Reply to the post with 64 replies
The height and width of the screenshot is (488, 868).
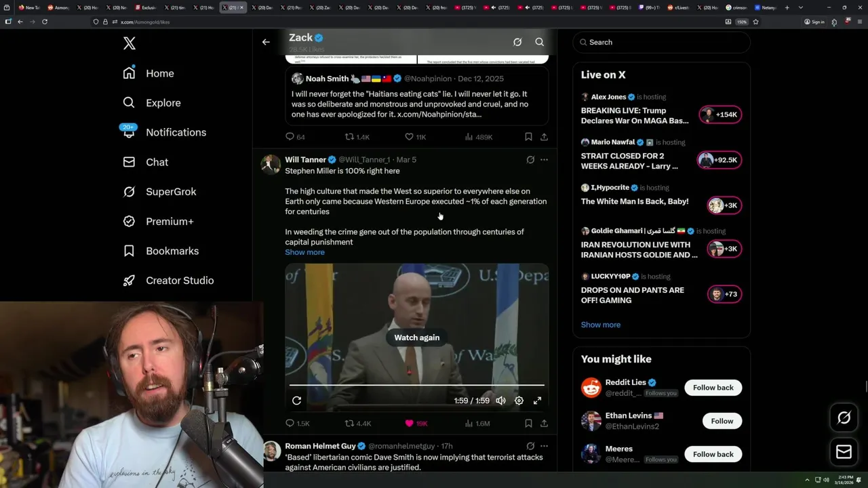[295, 137]
